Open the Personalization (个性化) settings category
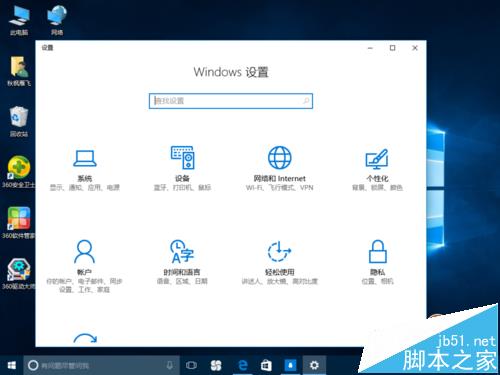 point(377,169)
